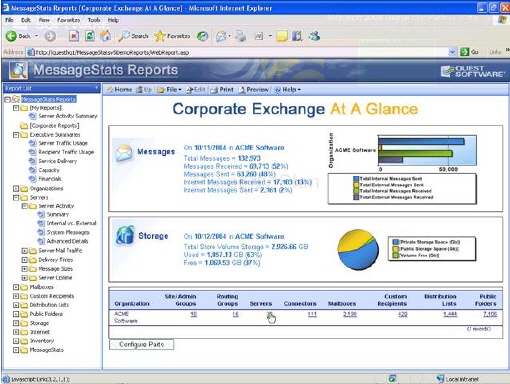Open the Tools menu in the menu bar

point(94,20)
